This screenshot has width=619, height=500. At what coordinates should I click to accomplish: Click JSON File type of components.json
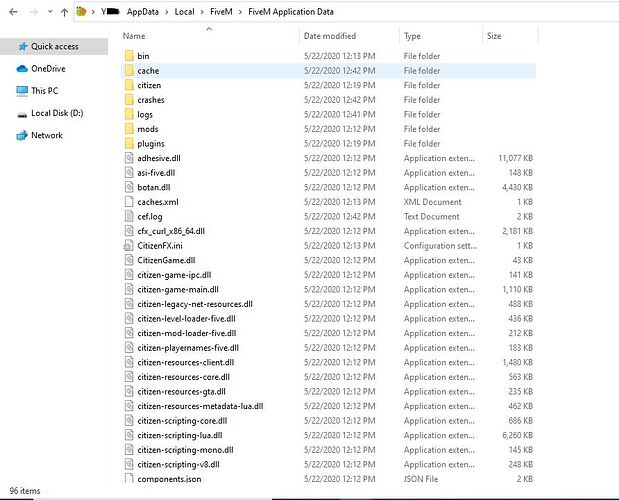pos(421,479)
